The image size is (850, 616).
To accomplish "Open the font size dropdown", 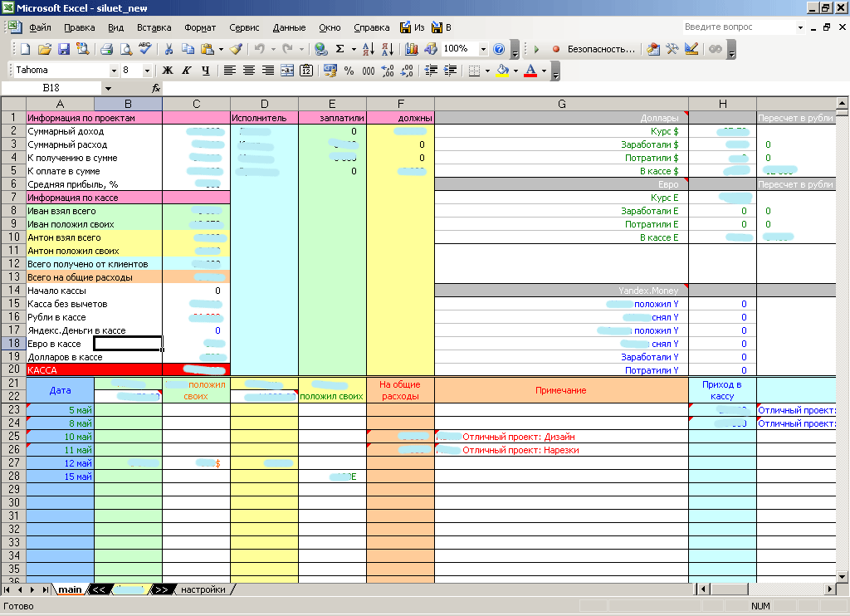I will pyautogui.click(x=147, y=71).
